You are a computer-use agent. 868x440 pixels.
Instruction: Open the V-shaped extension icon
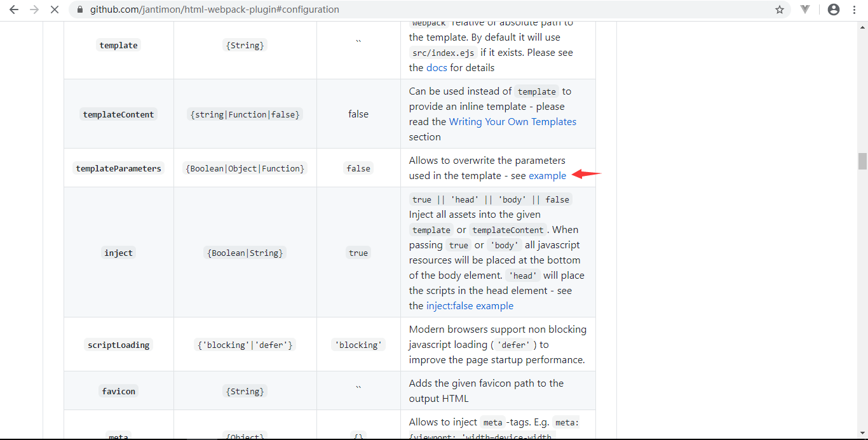805,10
